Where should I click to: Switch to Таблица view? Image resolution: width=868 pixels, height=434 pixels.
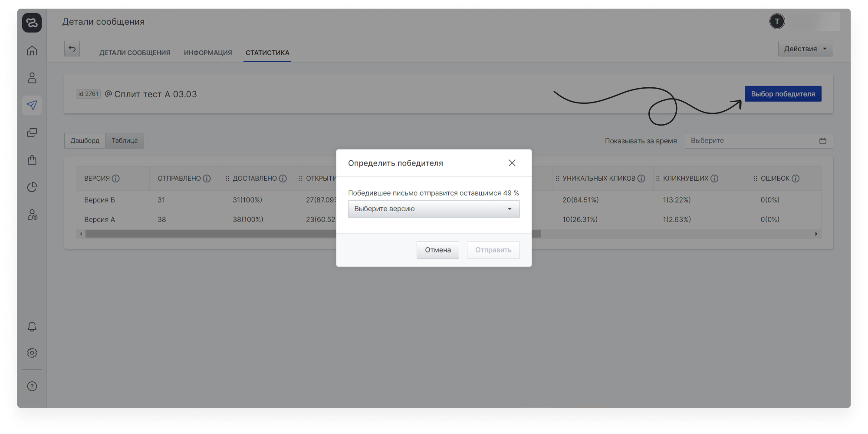[125, 141]
